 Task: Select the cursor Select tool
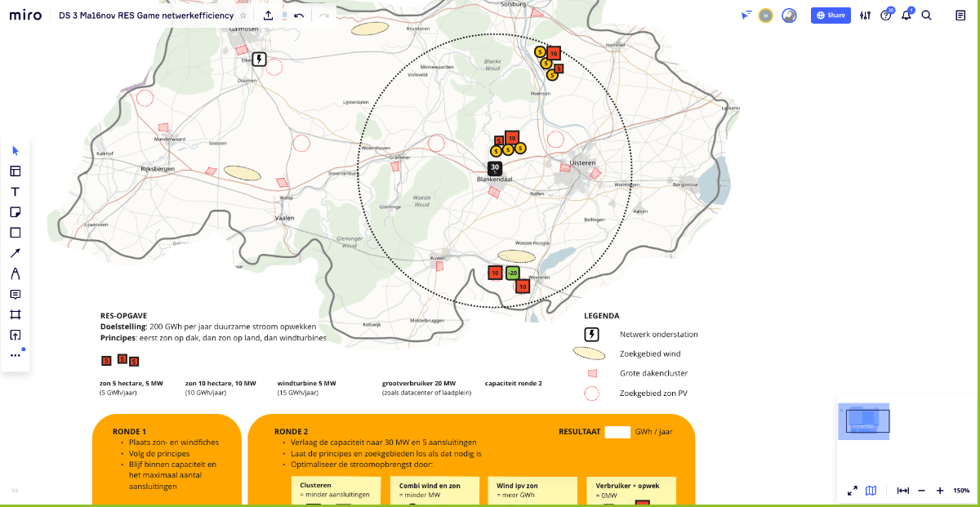coord(16,151)
